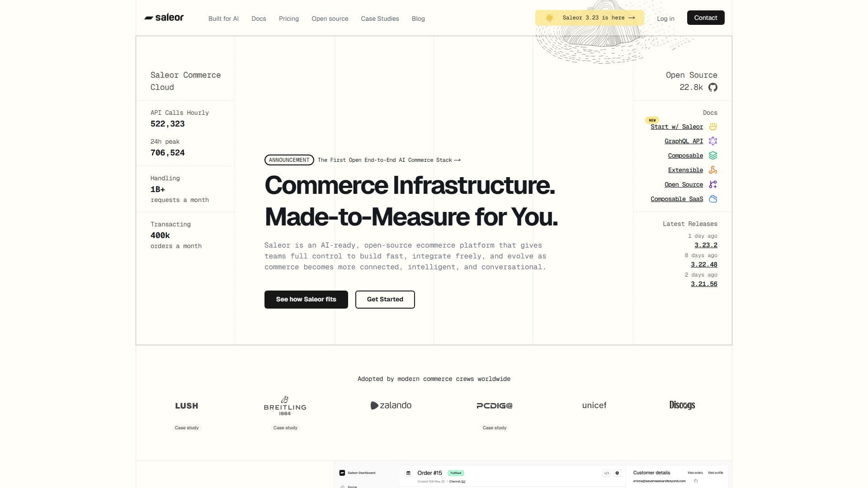Screen dimensions: 868x488
Task: Click the Composable layers icon
Action: (x=713, y=155)
